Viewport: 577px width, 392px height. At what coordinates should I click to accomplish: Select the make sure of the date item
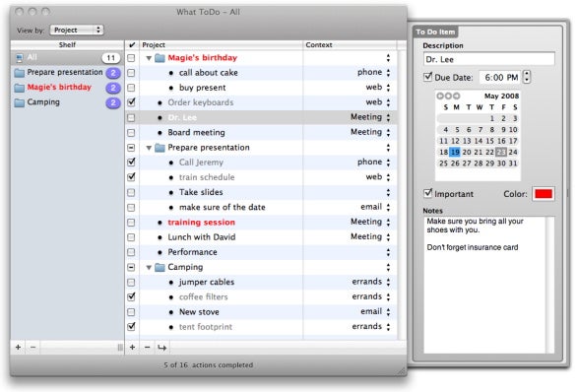tap(222, 207)
